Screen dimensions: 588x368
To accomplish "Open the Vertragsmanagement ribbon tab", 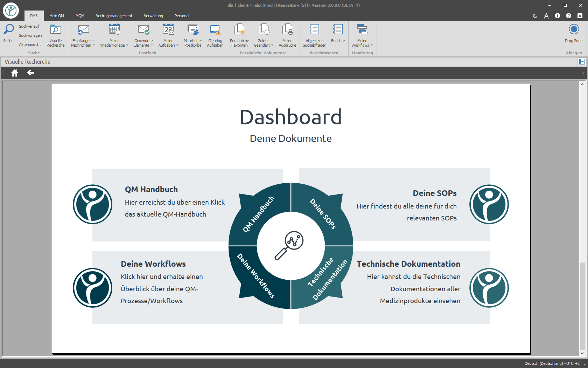I will click(x=114, y=16).
